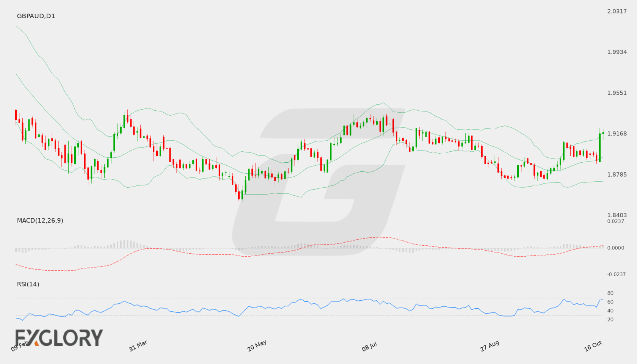Select the 31 Mar date label
637x364 pixels.
point(138,346)
